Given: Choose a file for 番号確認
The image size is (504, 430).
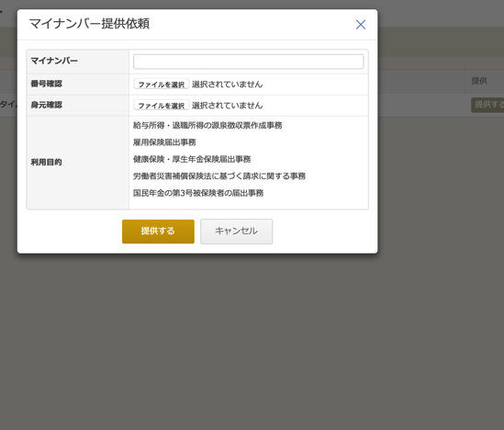Looking at the screenshot, I should click(x=161, y=85).
